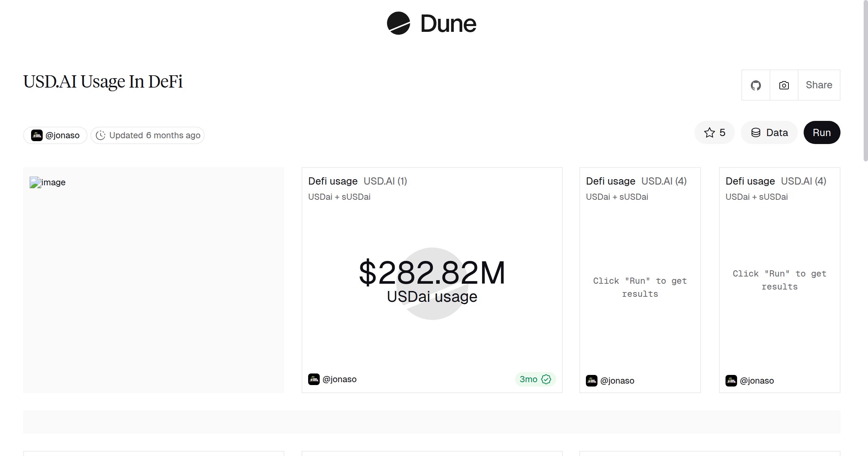The image size is (868, 456).
Task: Open the Data panel
Action: pos(769,132)
